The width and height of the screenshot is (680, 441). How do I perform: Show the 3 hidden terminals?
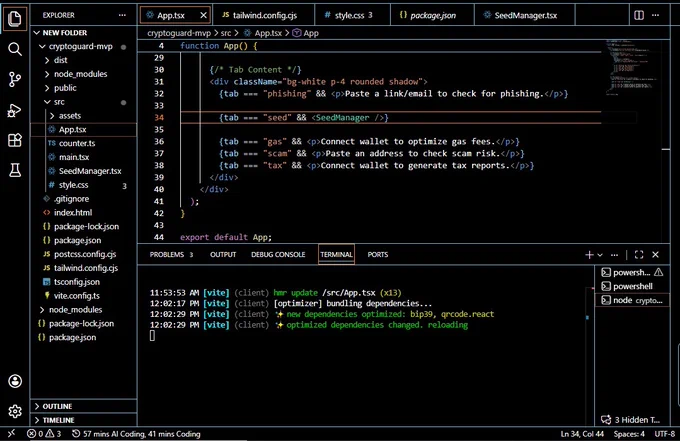[630, 419]
